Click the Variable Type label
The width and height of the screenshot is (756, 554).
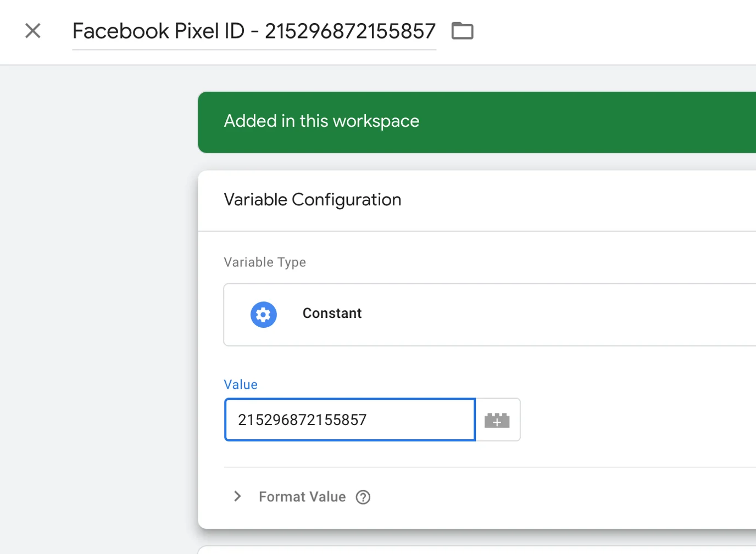(x=265, y=262)
